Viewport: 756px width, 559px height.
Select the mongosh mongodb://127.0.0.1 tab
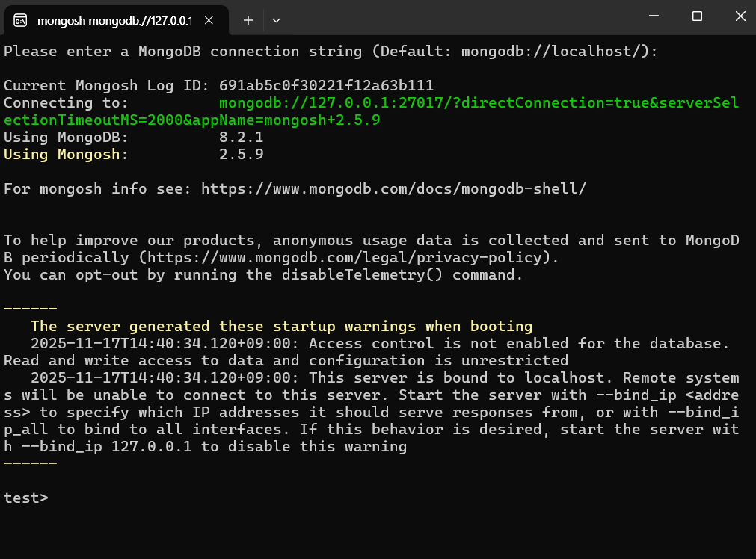click(x=116, y=20)
